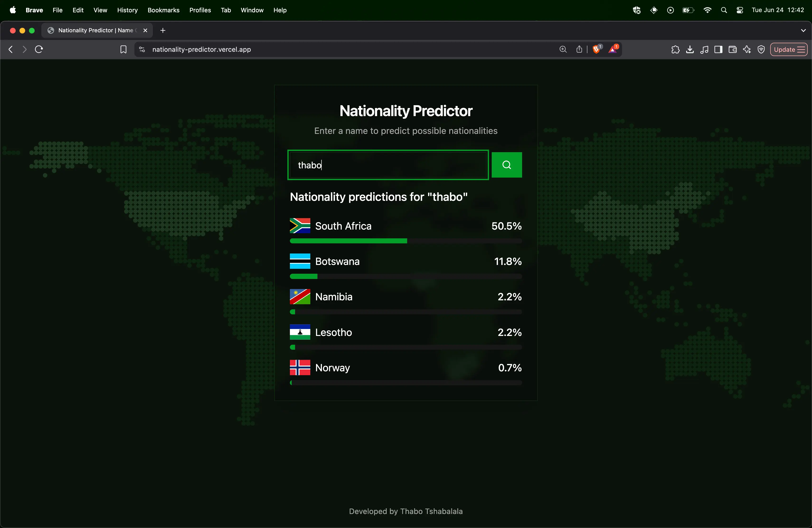This screenshot has height=528, width=812.
Task: Open the Extensions puzzle icon
Action: tap(676, 49)
